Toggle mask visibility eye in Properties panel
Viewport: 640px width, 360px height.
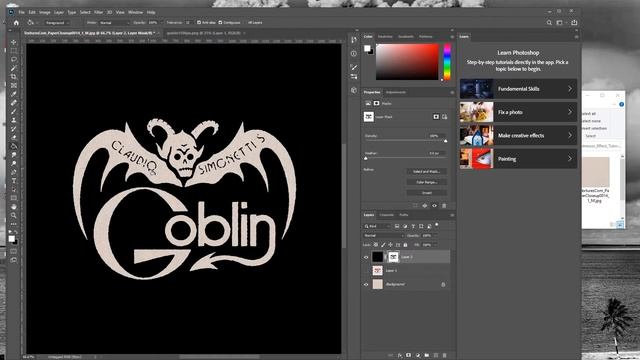point(434,206)
